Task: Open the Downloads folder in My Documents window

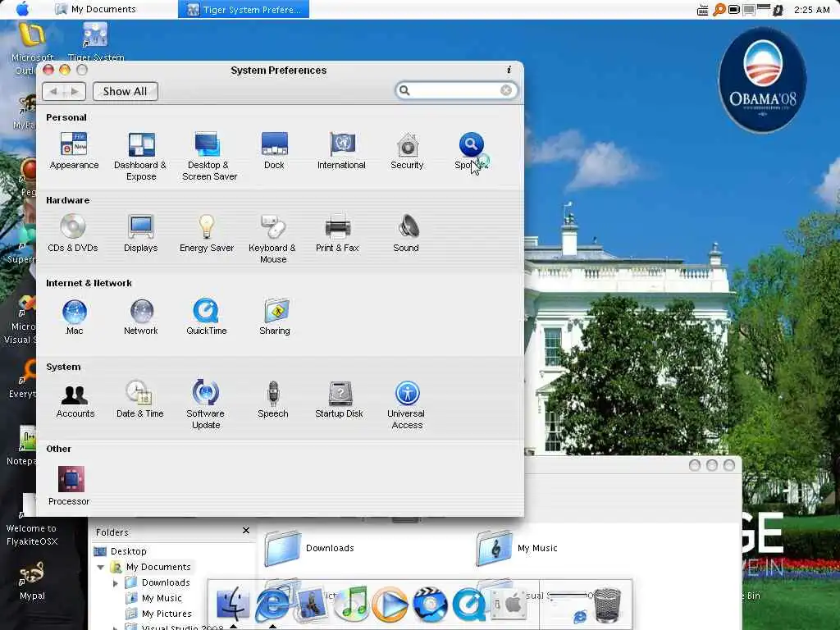Action: pyautogui.click(x=309, y=548)
